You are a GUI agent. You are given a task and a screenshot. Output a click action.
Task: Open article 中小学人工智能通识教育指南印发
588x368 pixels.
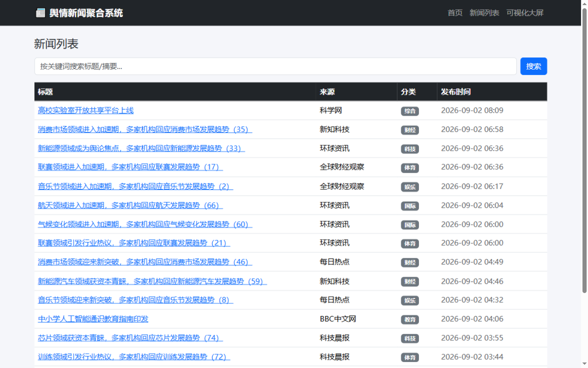tap(93, 319)
